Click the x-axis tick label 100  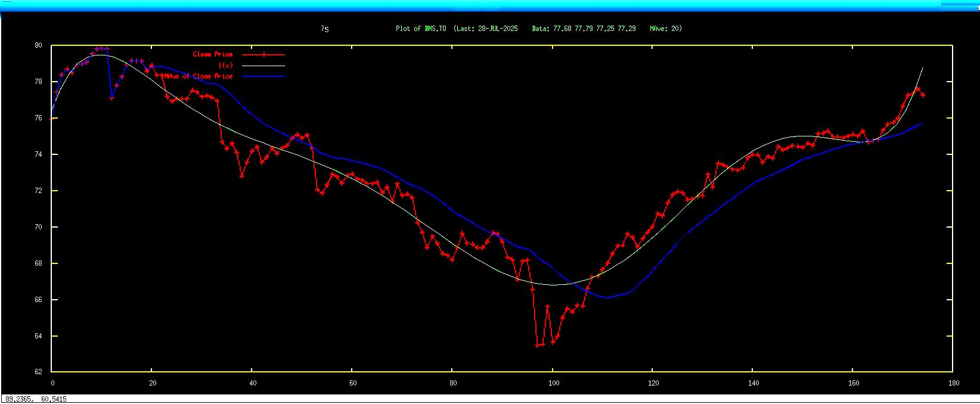click(x=553, y=383)
